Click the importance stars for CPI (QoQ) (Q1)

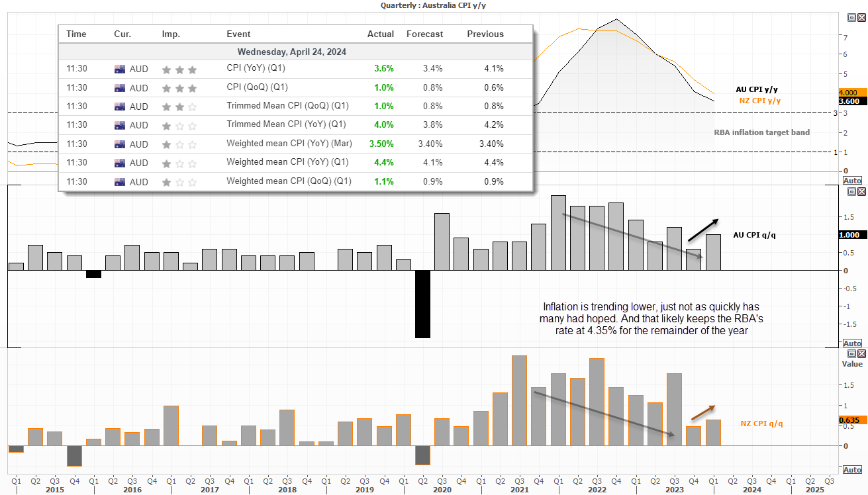[x=179, y=87]
